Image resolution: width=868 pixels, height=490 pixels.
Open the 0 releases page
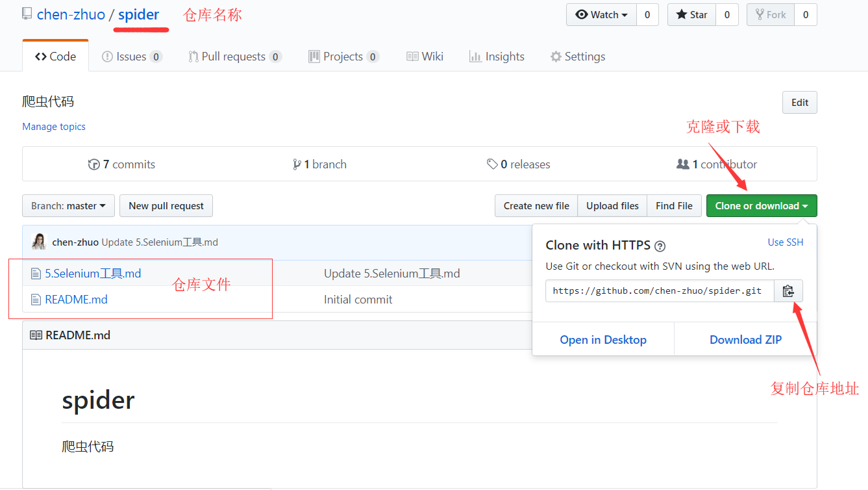518,164
